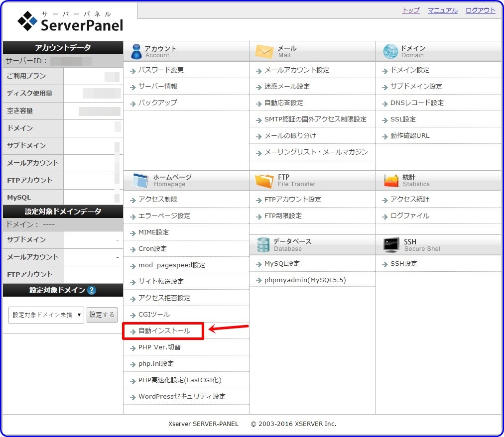Click the ServerPanel logo
This screenshot has width=504, height=437.
tap(70, 21)
